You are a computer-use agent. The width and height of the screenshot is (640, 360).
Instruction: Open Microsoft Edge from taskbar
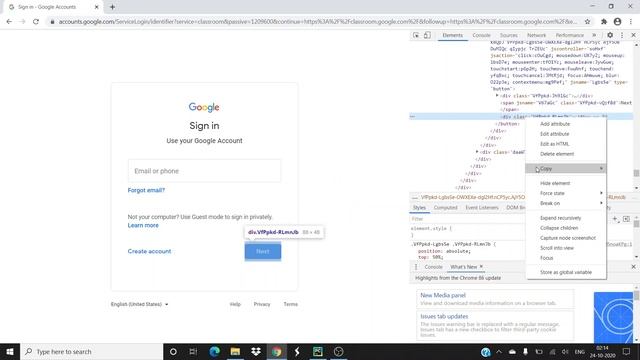214,351
